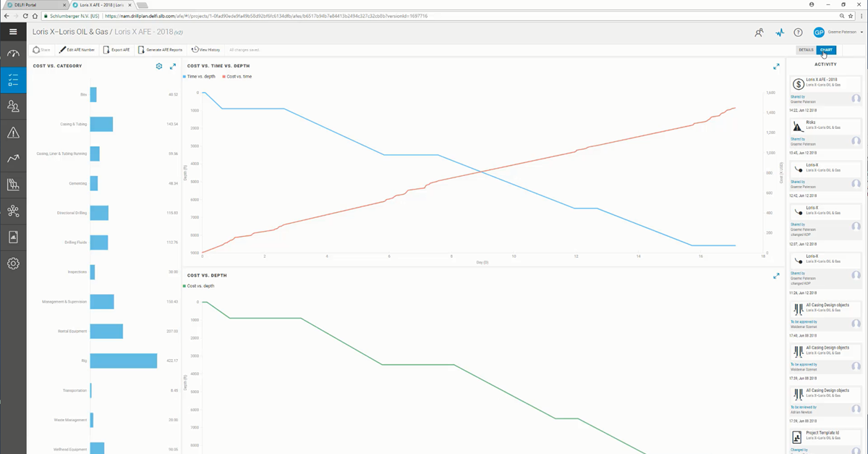This screenshot has height=454, width=868.
Task: Open the activity pulse icon in header
Action: point(779,32)
